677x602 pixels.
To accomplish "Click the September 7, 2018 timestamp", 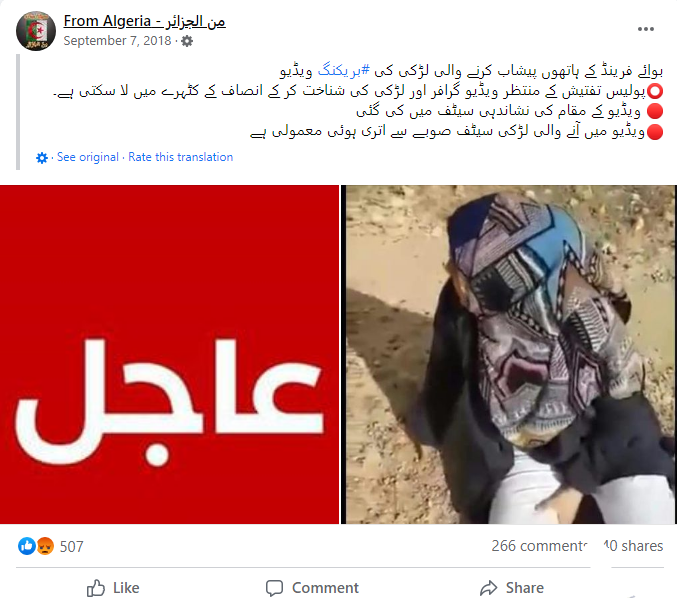I will pyautogui.click(x=117, y=41).
